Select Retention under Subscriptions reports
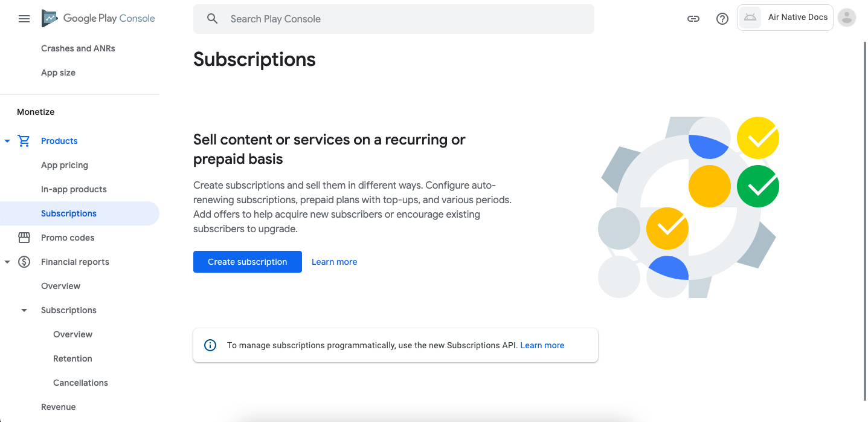This screenshot has width=868, height=422. tap(72, 359)
